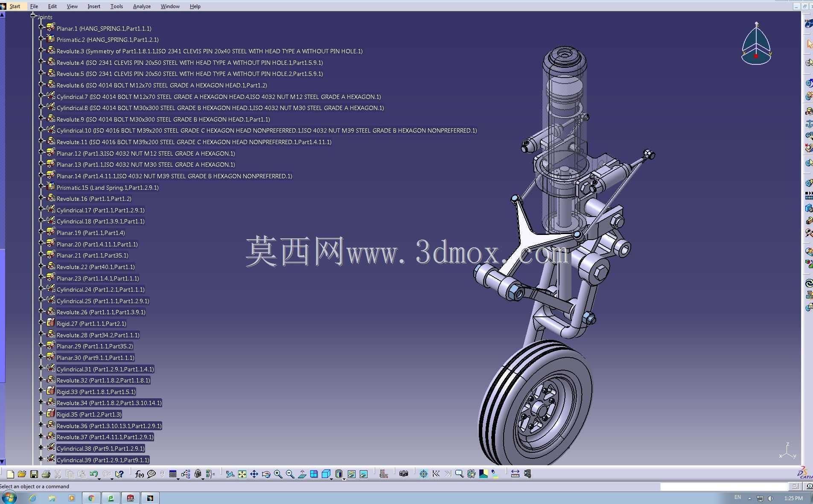Click Swap Visible Space icon
The image size is (813, 504).
363,474
